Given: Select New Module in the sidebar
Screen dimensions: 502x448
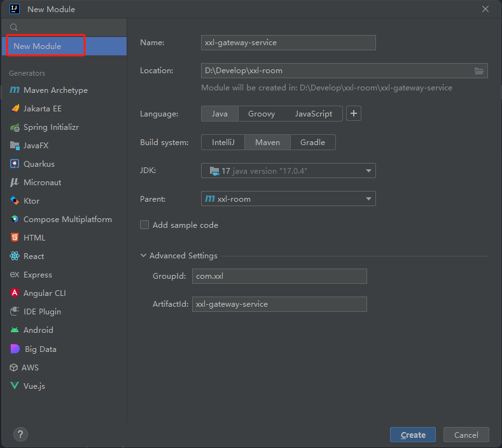Looking at the screenshot, I should pos(64,46).
